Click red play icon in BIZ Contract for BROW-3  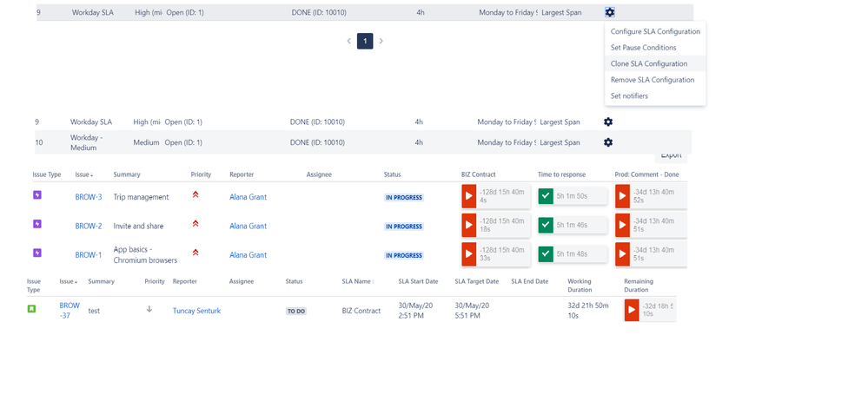pyautogui.click(x=469, y=196)
